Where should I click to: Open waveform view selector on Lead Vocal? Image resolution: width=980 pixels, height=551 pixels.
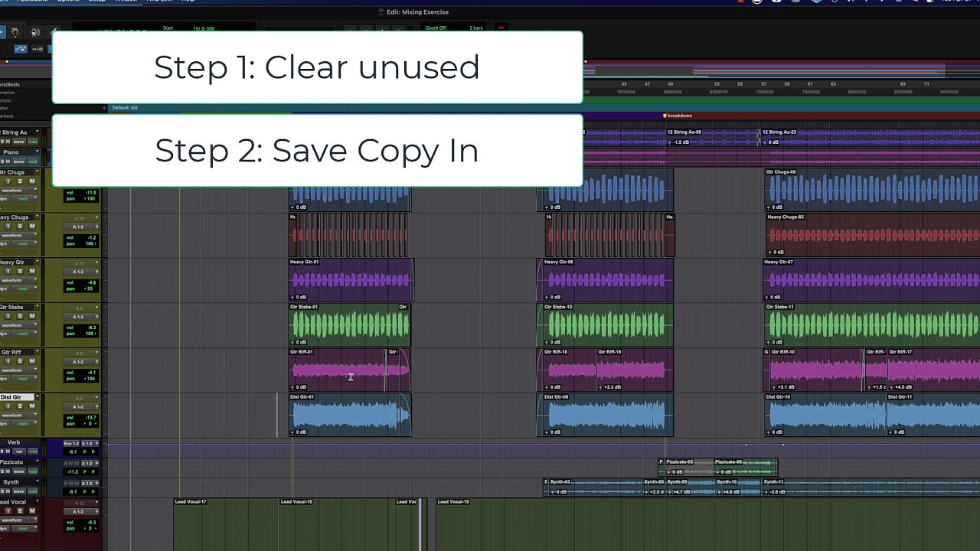point(18,520)
